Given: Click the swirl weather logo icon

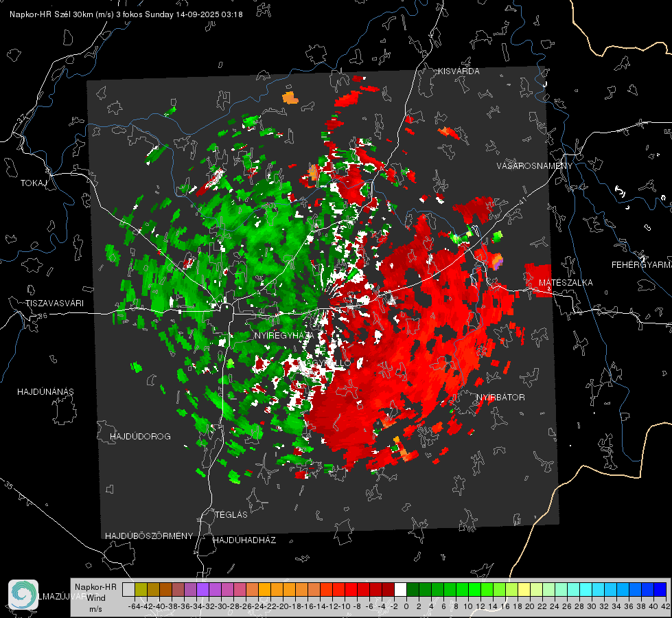Looking at the screenshot, I should 23,595.
